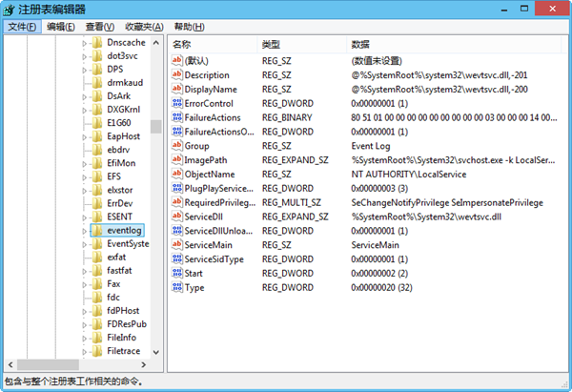Click the horizontal scroll right arrow
Viewport: 572px width, 392px height.
(x=144, y=364)
